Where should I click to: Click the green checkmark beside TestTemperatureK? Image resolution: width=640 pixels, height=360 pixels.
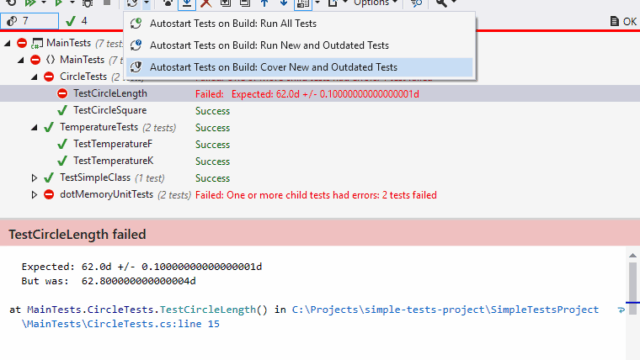click(62, 161)
